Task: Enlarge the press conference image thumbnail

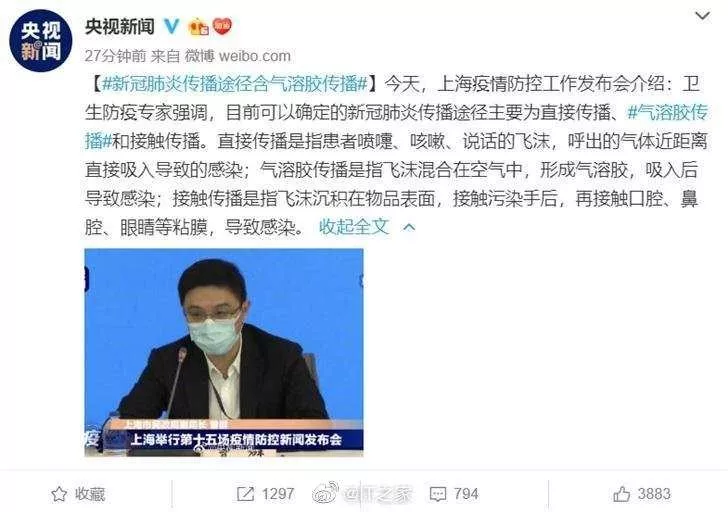Action: [x=224, y=353]
